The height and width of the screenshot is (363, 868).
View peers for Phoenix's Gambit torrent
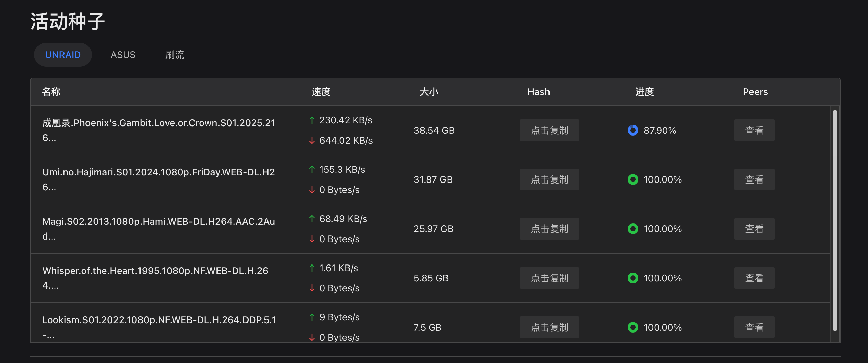tap(754, 130)
